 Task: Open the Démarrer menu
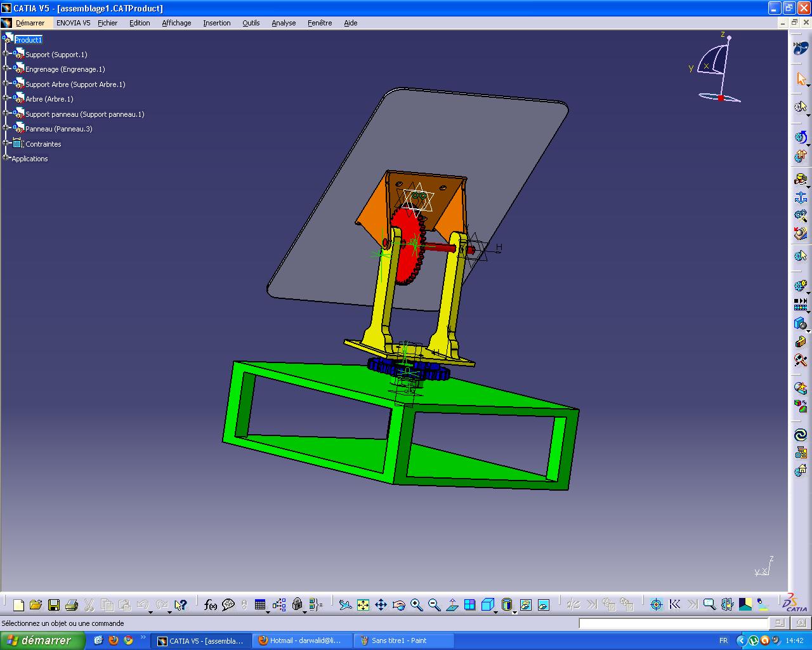click(30, 23)
